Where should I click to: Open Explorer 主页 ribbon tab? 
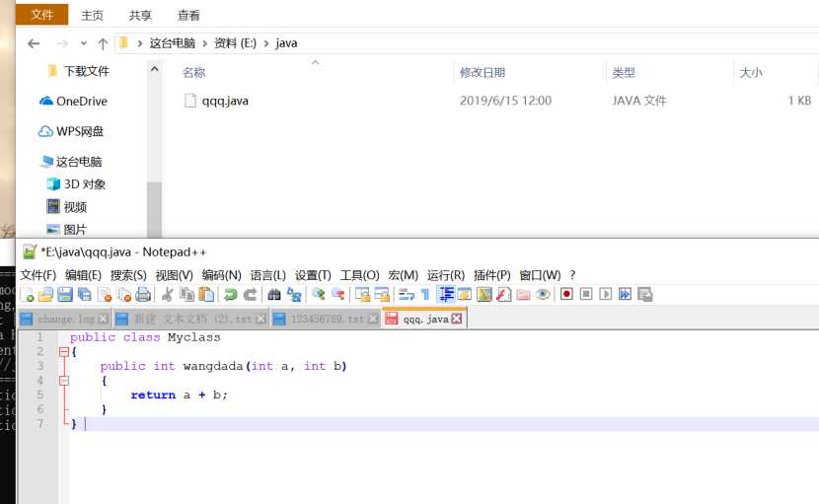92,15
